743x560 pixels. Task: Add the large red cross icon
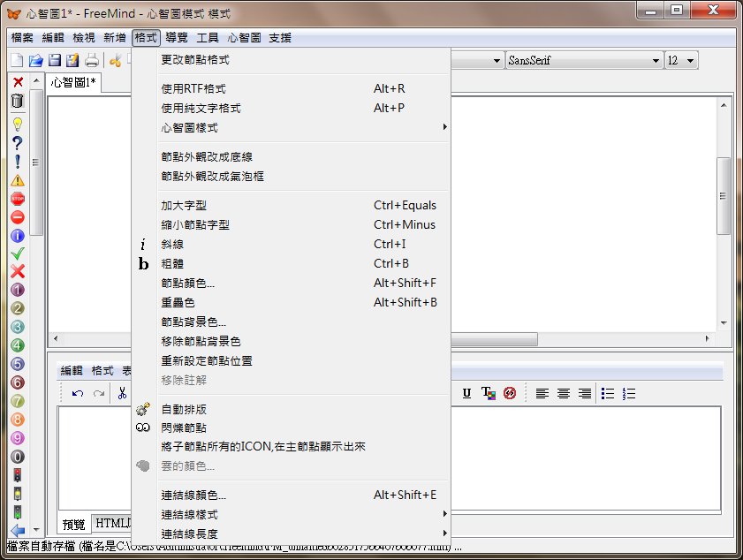[x=18, y=271]
